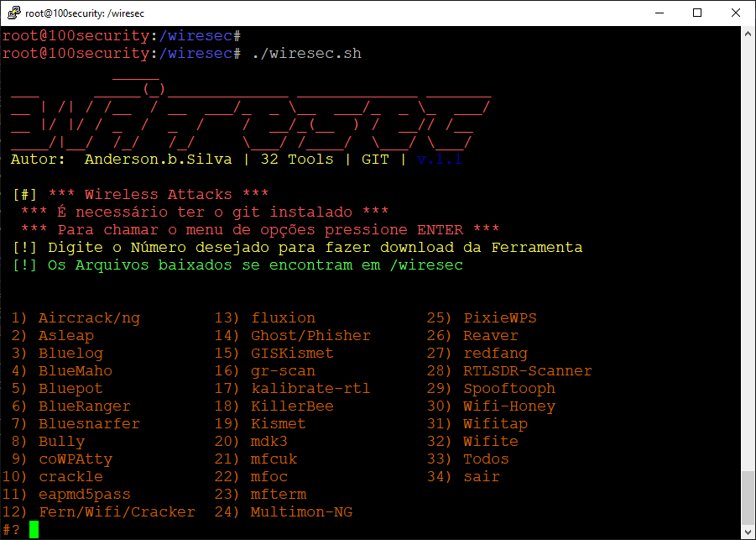Click the scrollbar up arrow
756x540 pixels.
[748, 34]
